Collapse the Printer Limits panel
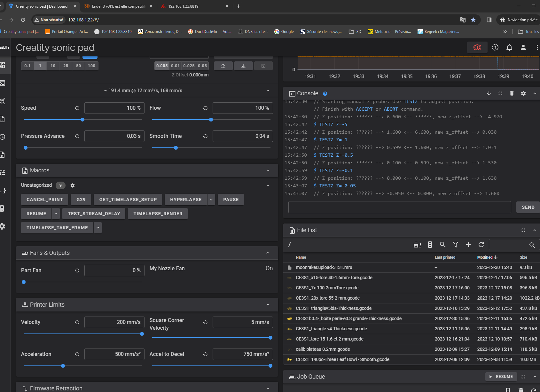Screen dimensions: 540x392 pos(268,305)
